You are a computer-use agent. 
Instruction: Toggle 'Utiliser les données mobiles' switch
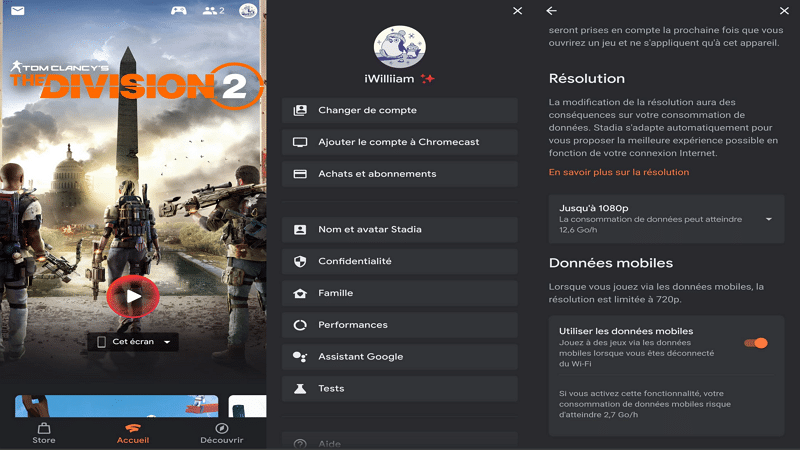point(756,343)
